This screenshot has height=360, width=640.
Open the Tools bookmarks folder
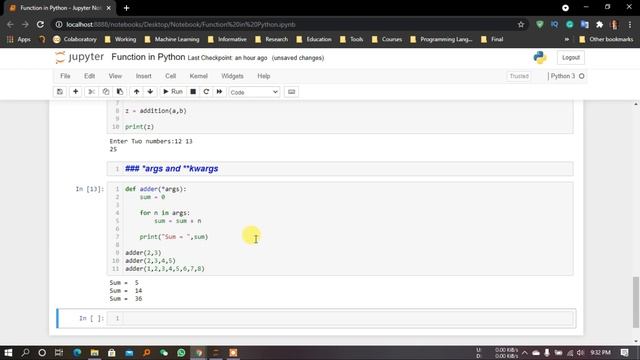click(x=351, y=40)
